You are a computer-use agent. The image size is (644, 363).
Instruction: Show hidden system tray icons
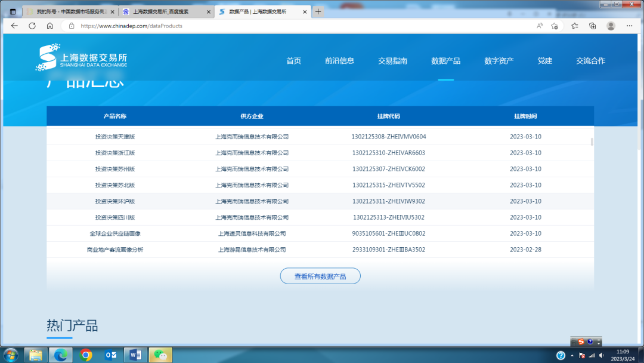point(572,355)
